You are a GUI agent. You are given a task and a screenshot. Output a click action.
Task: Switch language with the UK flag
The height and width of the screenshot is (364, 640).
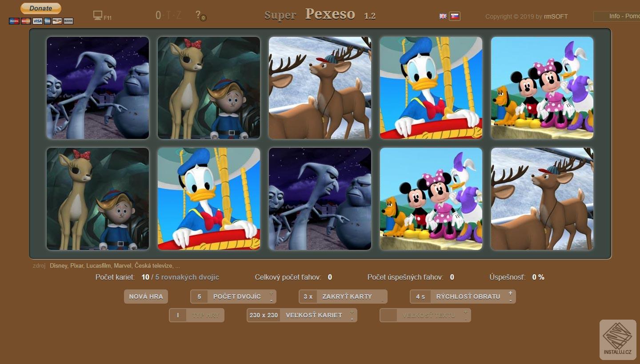443,16
